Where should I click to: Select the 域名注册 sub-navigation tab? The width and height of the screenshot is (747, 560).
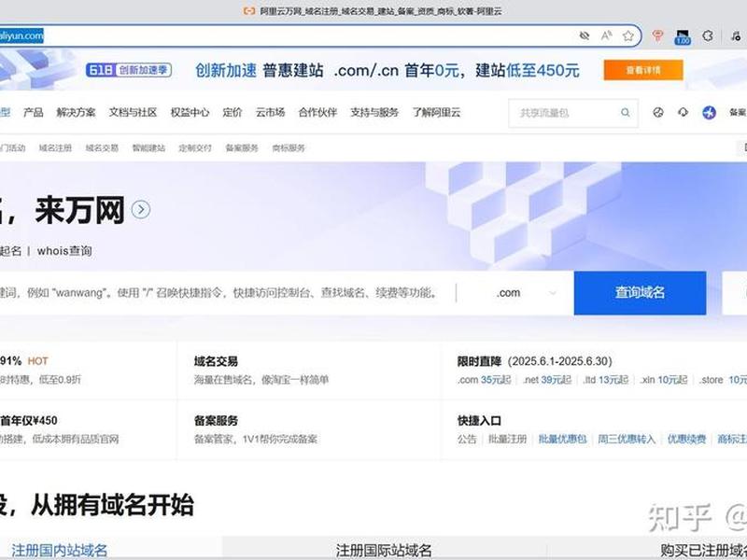click(x=55, y=148)
